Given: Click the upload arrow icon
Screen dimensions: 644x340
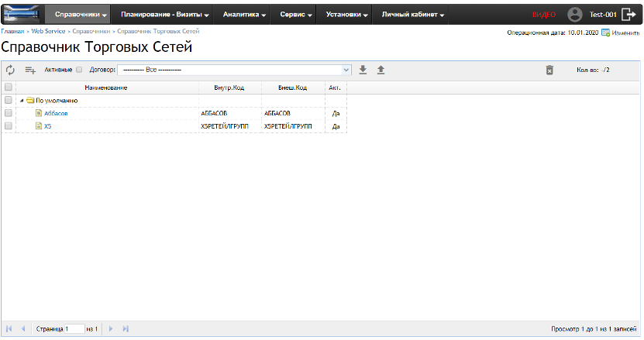Looking at the screenshot, I should tap(381, 70).
